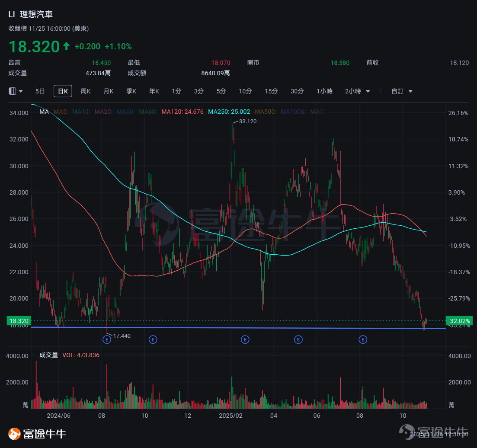Click the 2025/02 date axis label
This screenshot has width=477, height=448.
click(x=230, y=416)
